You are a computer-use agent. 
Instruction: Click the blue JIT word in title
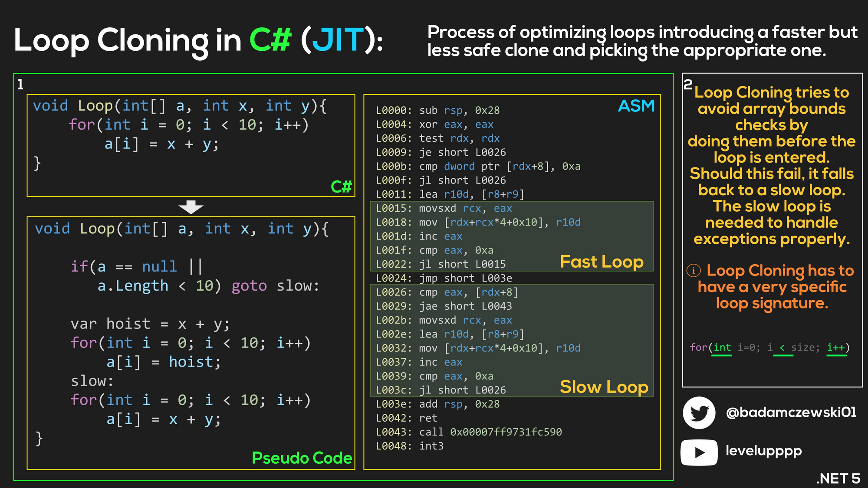(337, 40)
